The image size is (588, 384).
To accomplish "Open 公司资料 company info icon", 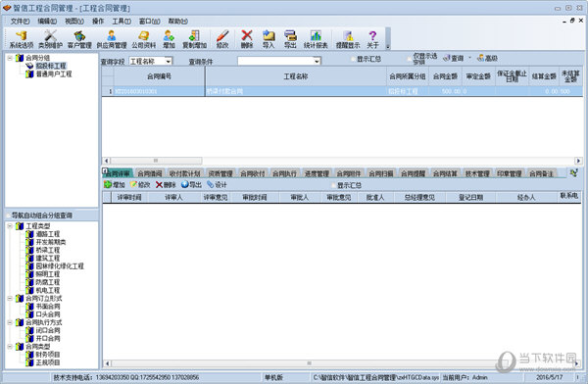I will [x=144, y=39].
